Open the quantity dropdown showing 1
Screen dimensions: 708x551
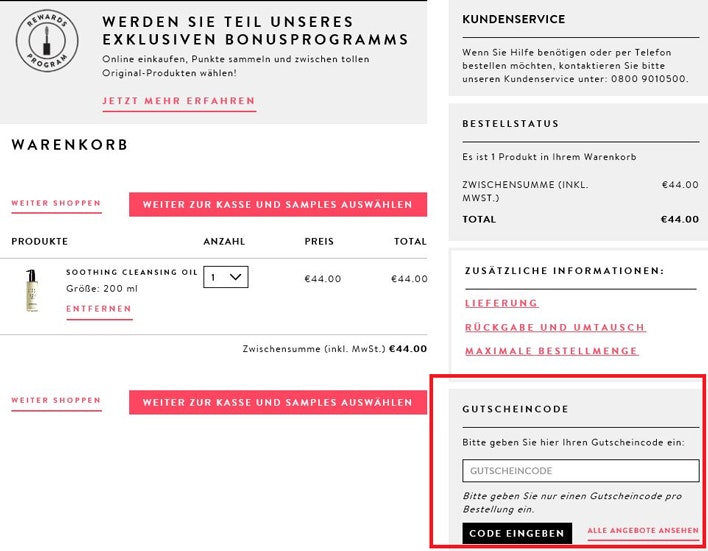tap(226, 277)
